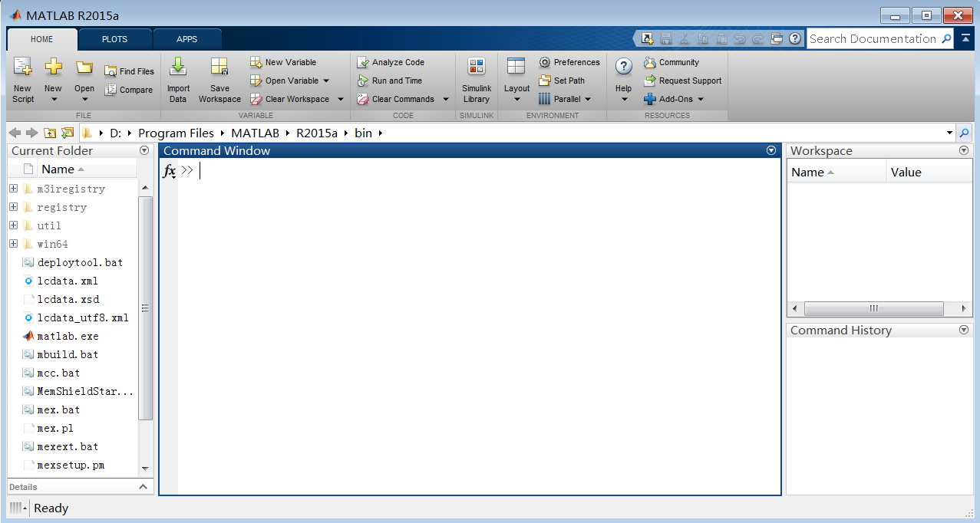The width and height of the screenshot is (980, 523).
Task: Click search magnifier at the right end of the address bar
Action: (964, 133)
